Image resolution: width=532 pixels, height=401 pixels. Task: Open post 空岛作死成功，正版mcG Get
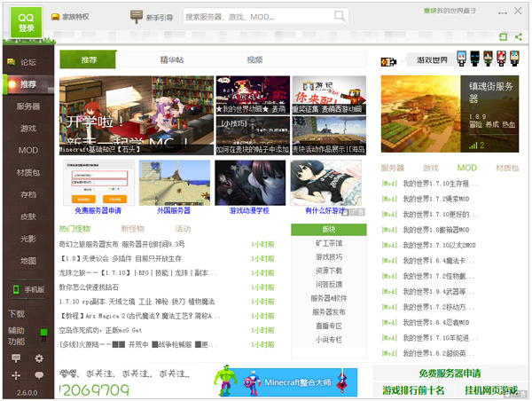point(100,330)
